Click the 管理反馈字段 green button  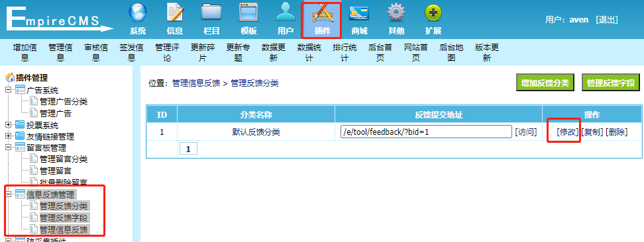coord(611,83)
